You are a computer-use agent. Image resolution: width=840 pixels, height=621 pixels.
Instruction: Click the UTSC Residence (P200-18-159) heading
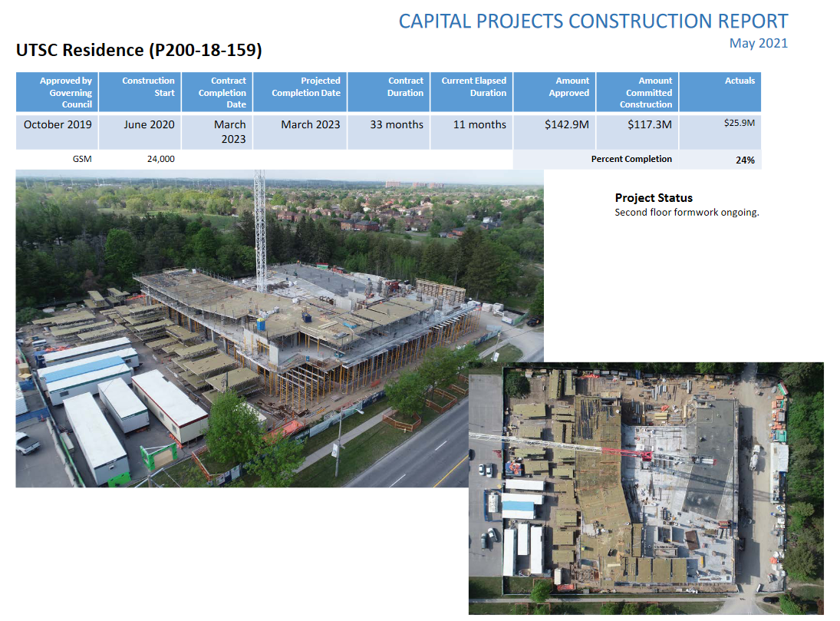point(140,50)
